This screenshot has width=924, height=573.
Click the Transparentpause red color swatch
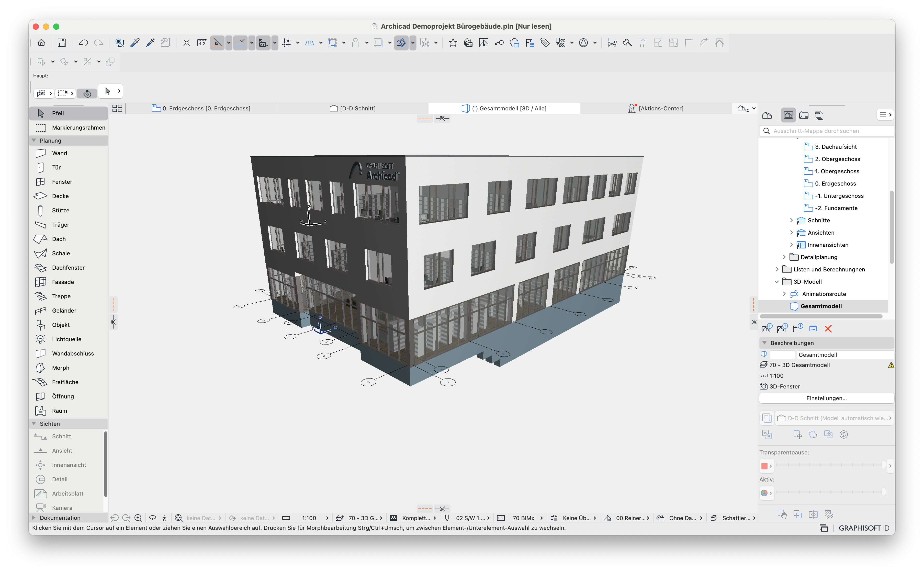(764, 466)
